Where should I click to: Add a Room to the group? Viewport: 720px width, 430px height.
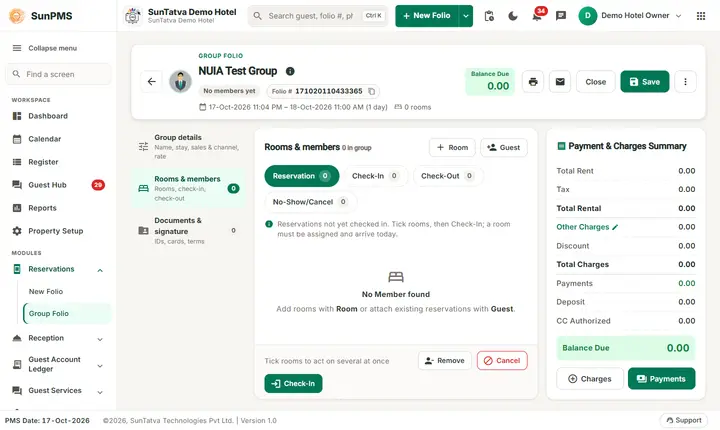point(452,147)
